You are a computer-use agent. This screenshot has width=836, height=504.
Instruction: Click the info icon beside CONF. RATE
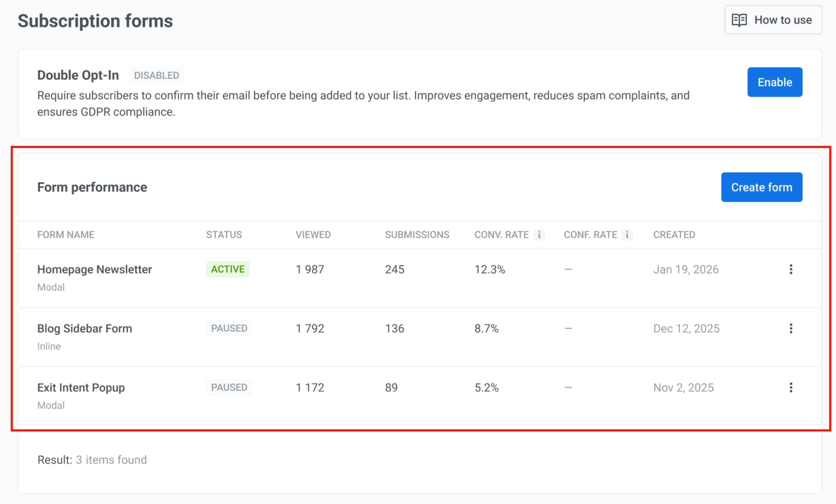(627, 234)
